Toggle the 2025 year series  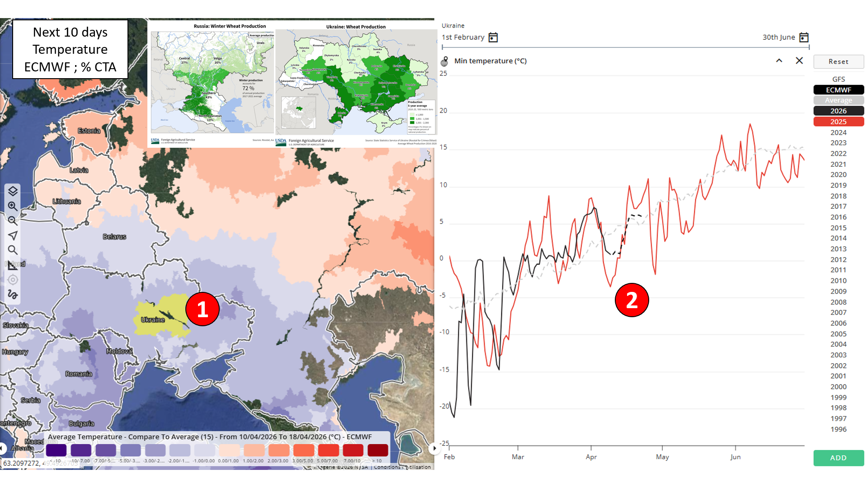(838, 122)
